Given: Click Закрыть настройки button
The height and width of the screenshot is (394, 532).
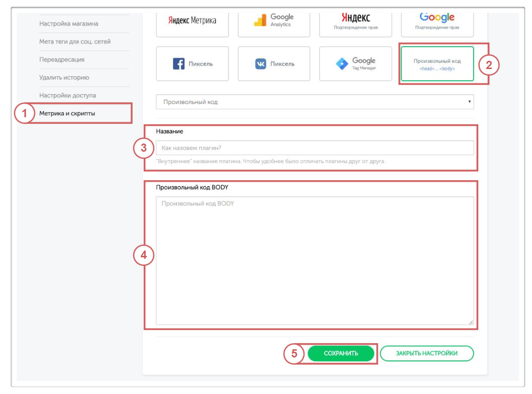Looking at the screenshot, I should point(426,354).
